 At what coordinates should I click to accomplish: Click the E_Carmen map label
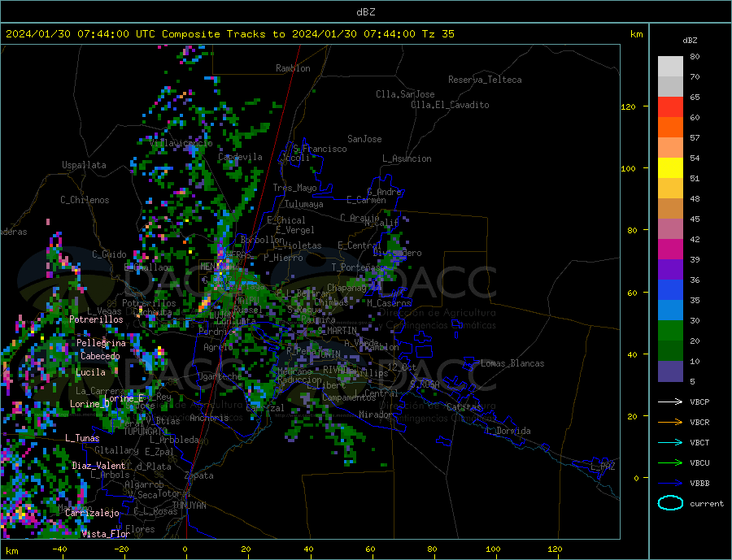tap(366, 200)
